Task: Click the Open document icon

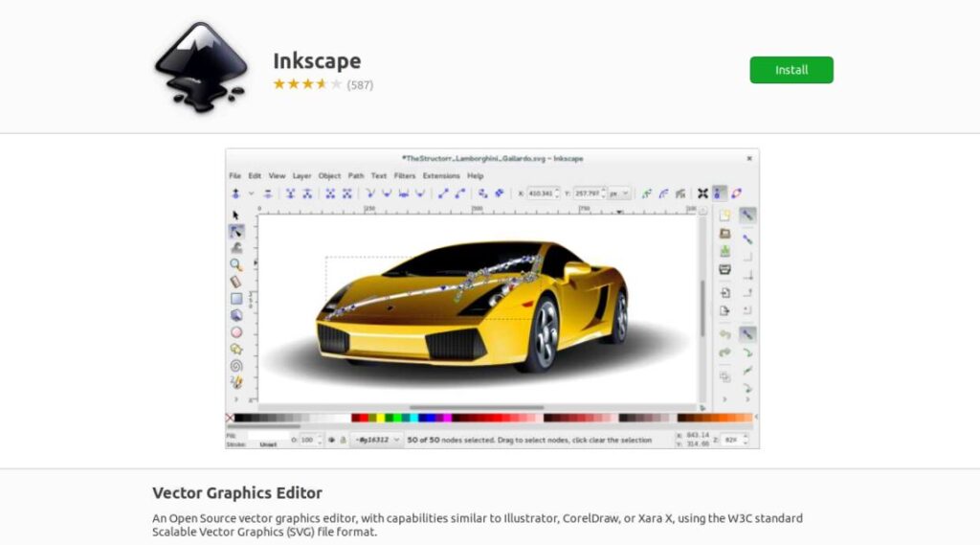Action: point(725,234)
